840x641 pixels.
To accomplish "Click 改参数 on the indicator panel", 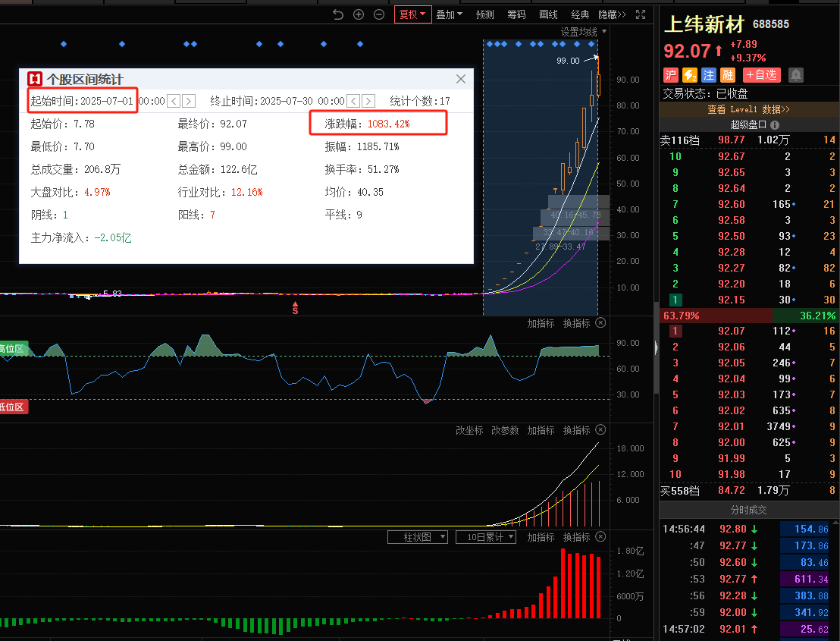I will [x=505, y=430].
